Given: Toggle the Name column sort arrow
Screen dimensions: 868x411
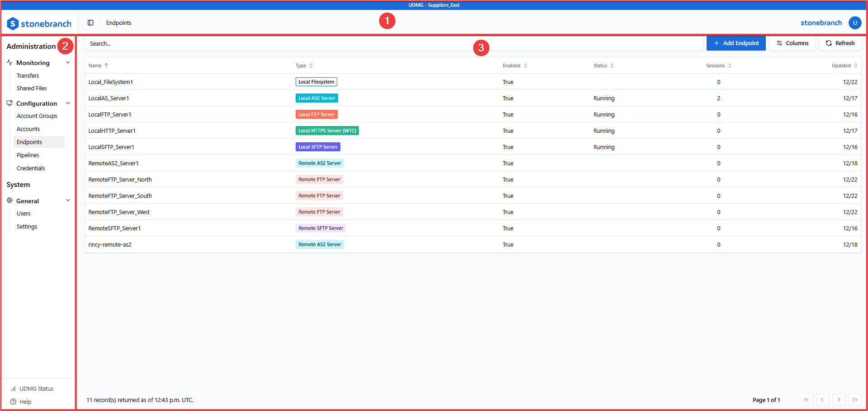Looking at the screenshot, I should pyautogui.click(x=107, y=65).
